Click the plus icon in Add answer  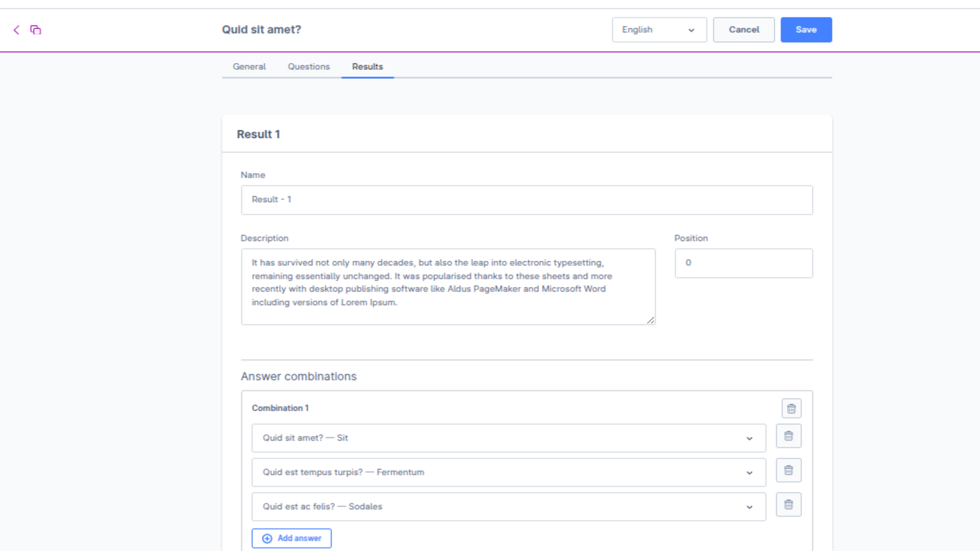click(x=267, y=539)
